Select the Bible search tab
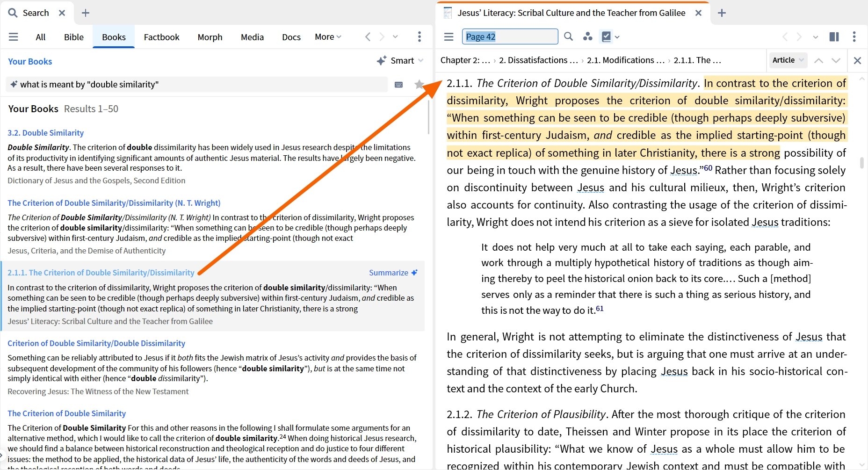 tap(74, 37)
